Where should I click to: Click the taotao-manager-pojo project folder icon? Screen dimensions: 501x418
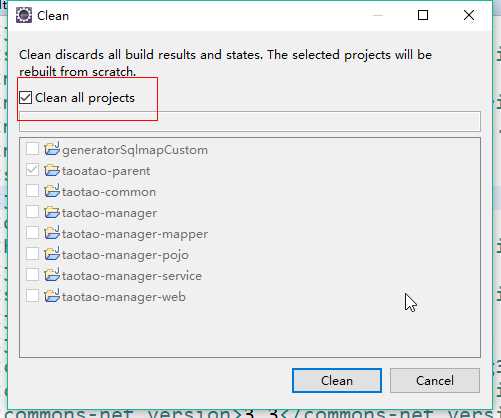[x=52, y=254]
